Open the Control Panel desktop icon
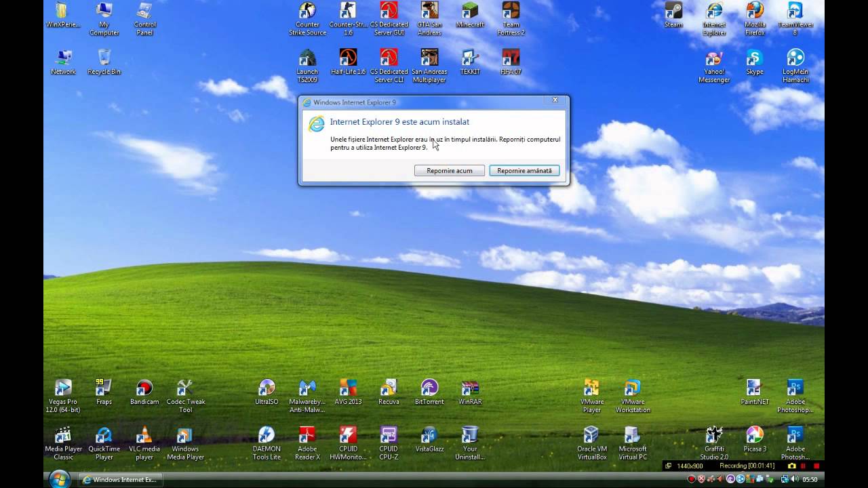868x488 pixels. [x=144, y=19]
